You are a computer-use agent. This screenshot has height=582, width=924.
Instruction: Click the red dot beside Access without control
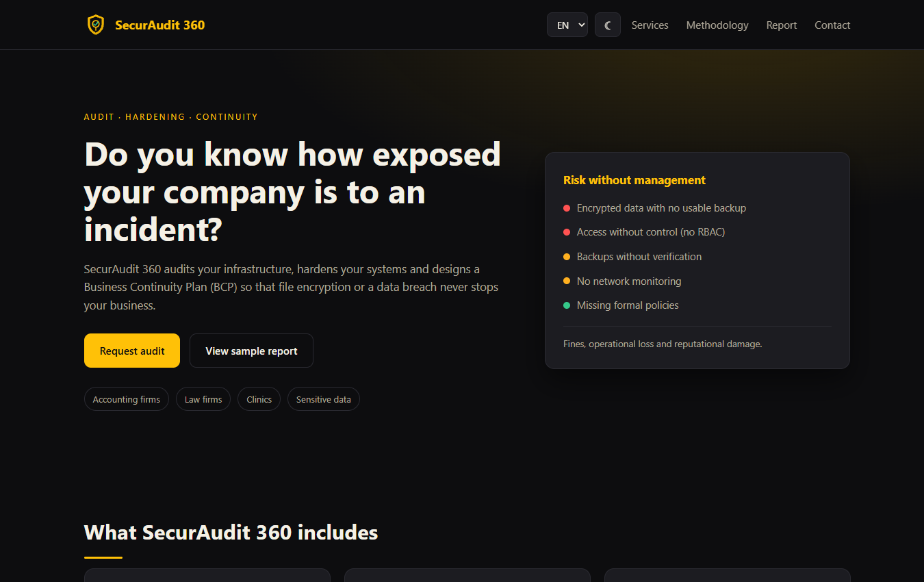point(567,232)
